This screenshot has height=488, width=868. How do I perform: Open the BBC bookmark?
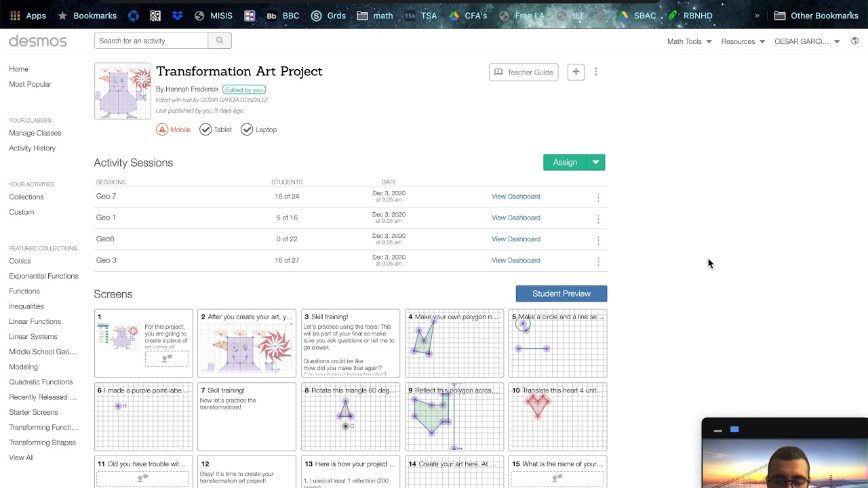283,16
